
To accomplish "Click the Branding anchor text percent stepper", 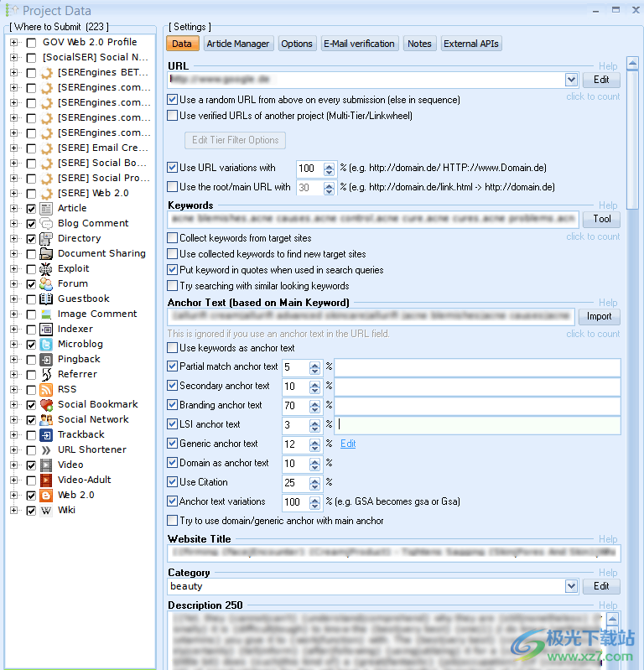I will click(314, 406).
